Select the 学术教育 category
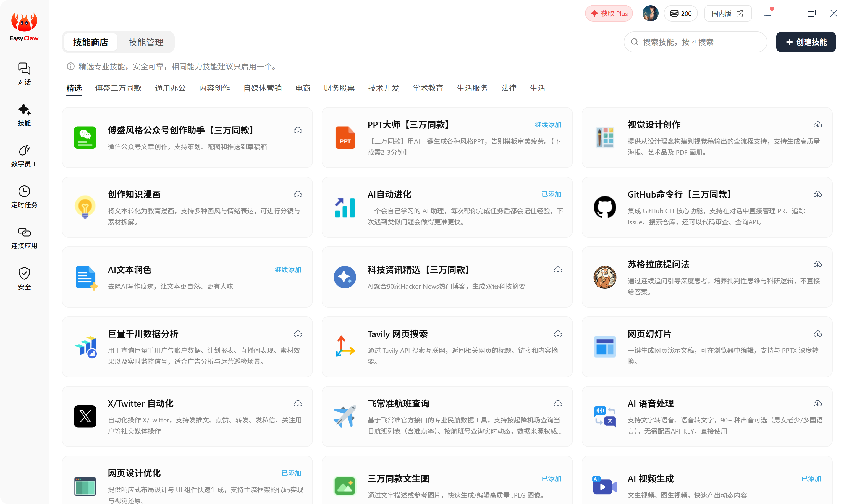 (428, 88)
